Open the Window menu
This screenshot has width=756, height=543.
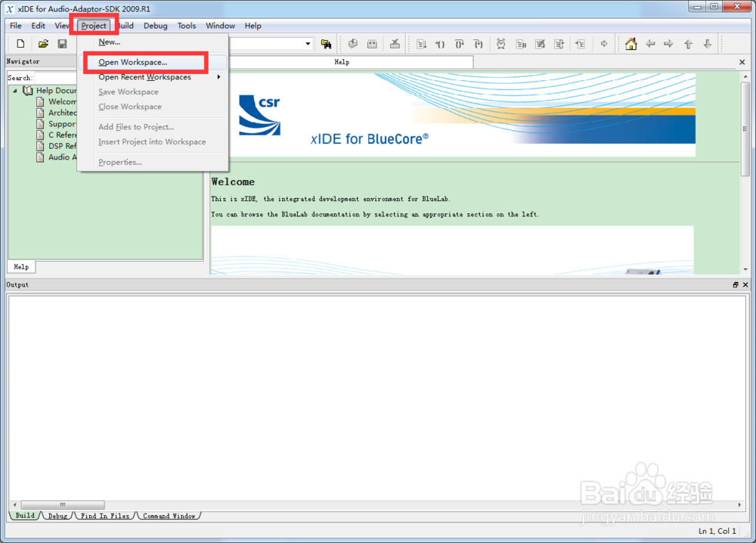220,26
